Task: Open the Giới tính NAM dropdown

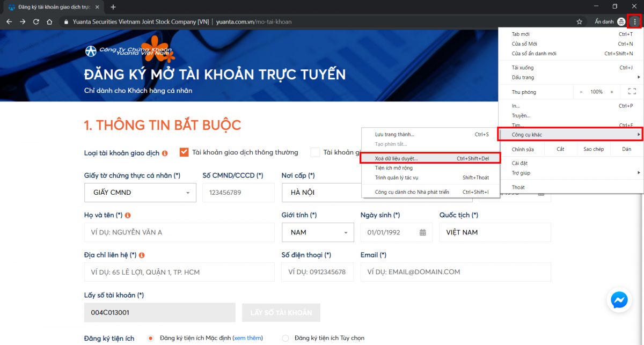Action: [x=345, y=232]
